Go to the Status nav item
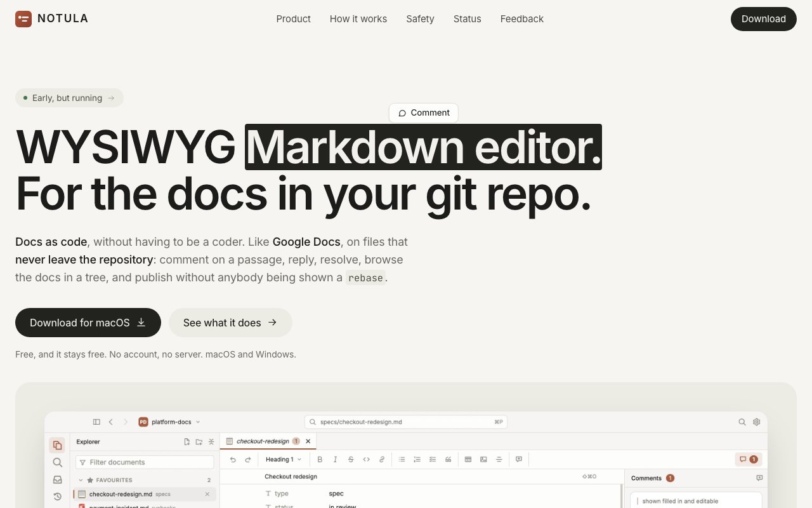 pos(468,19)
